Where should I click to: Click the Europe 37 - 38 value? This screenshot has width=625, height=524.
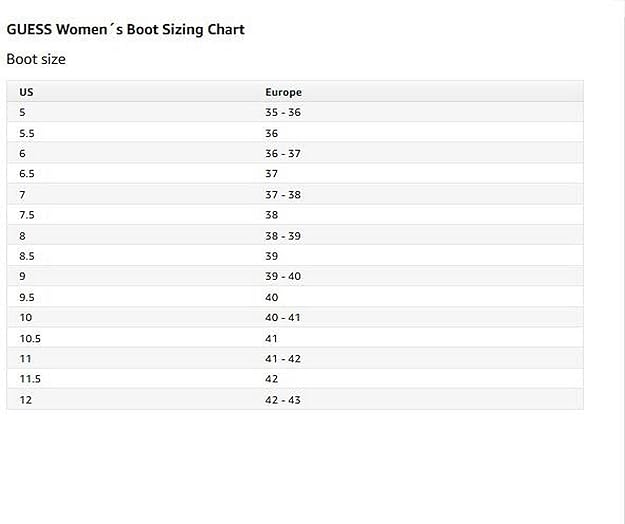(x=283, y=195)
